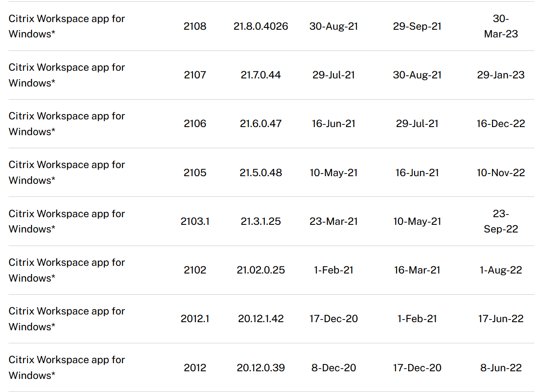542x392 pixels.
Task: Click the 16-Dec-22 date cell
Action: click(501, 123)
